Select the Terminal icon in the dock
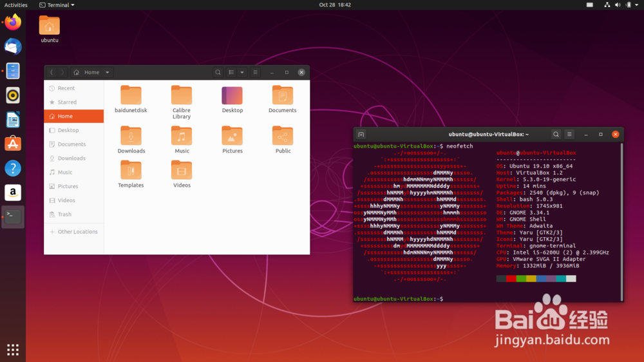644x362 pixels. (x=13, y=216)
